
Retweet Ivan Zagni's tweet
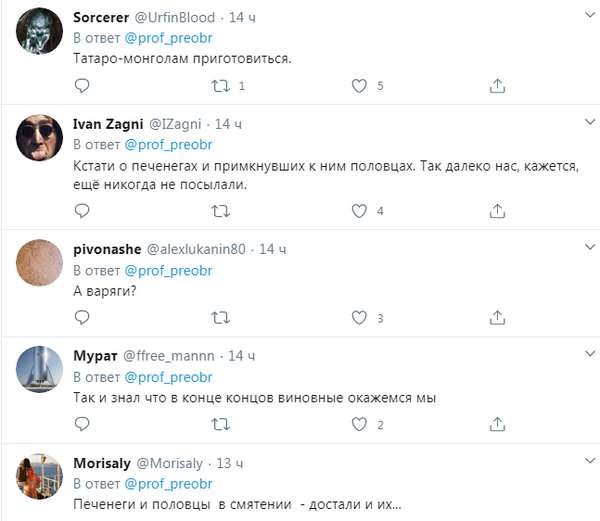pos(221,211)
